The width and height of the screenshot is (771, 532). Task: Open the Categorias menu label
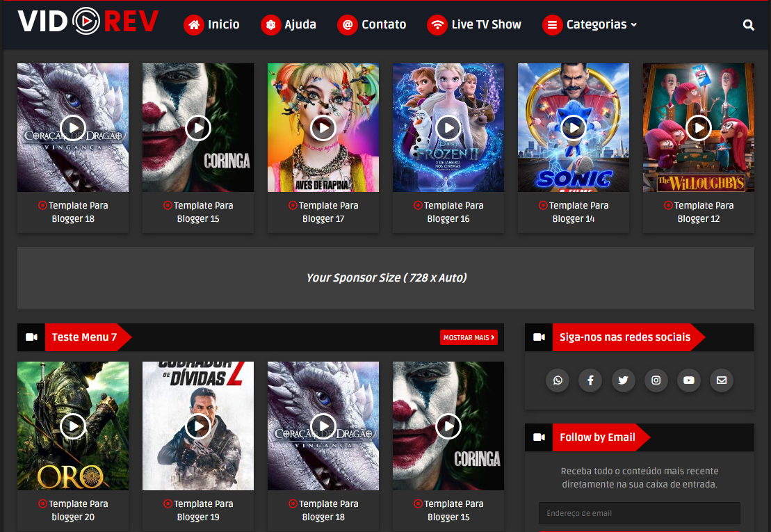point(596,24)
